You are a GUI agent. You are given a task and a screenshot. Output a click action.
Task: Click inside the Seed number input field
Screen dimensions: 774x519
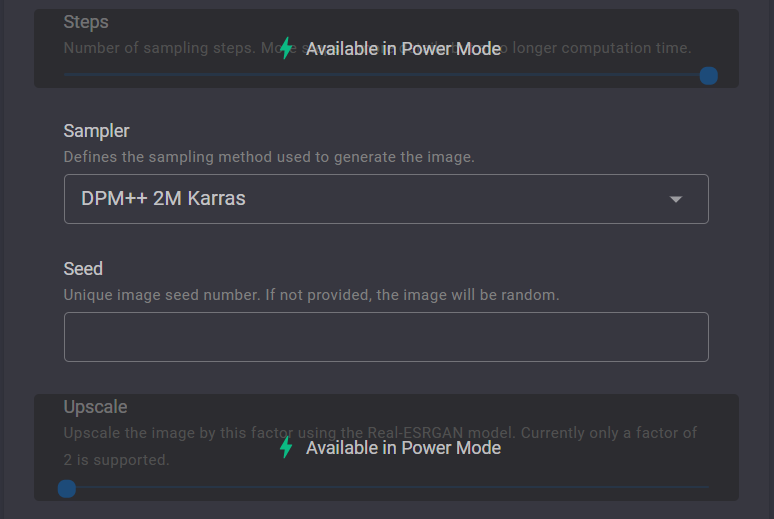385,337
